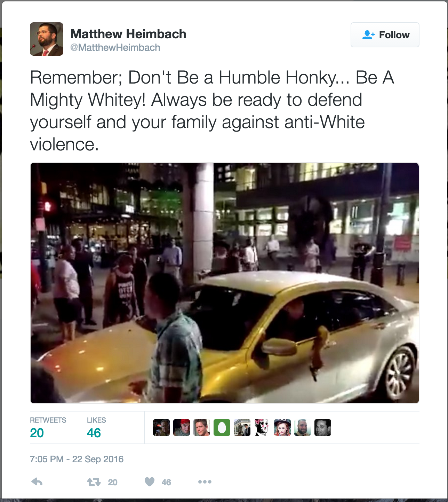The image size is (448, 502).
Task: Open the Matthew Heimbach display name link
Action: tap(128, 34)
